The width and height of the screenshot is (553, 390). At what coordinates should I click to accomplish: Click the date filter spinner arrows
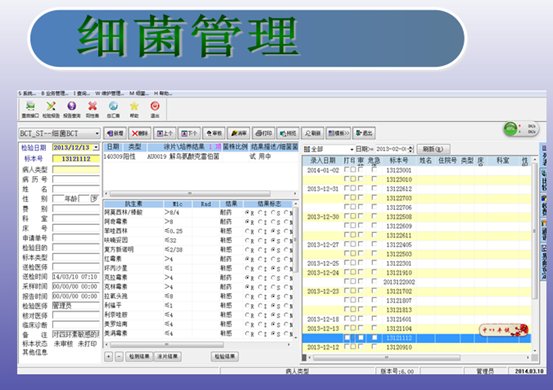click(411, 149)
